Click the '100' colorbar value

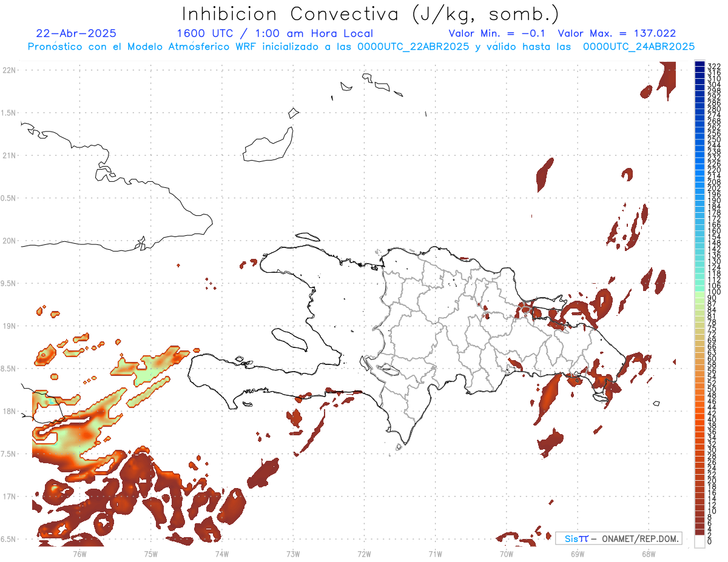(x=713, y=292)
